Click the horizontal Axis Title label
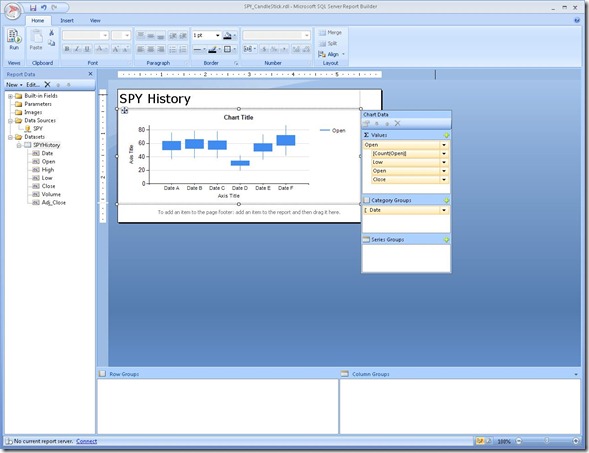The height and width of the screenshot is (453, 589). [x=228, y=196]
